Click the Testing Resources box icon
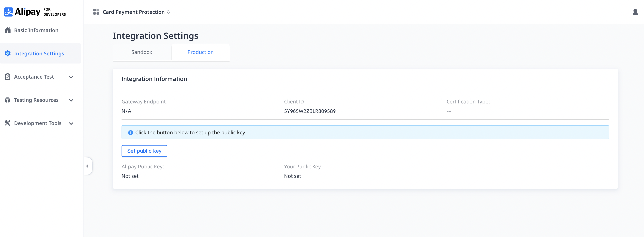The image size is (644, 237). pyautogui.click(x=7, y=100)
